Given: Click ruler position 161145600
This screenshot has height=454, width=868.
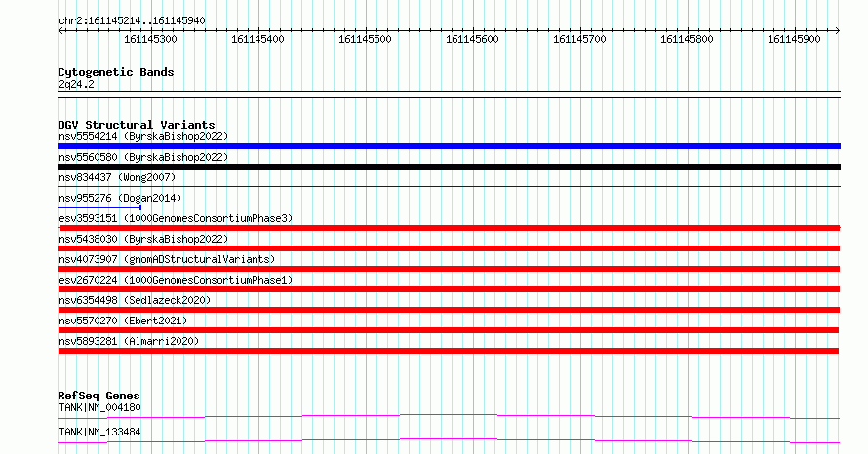Looking at the screenshot, I should pos(472,39).
